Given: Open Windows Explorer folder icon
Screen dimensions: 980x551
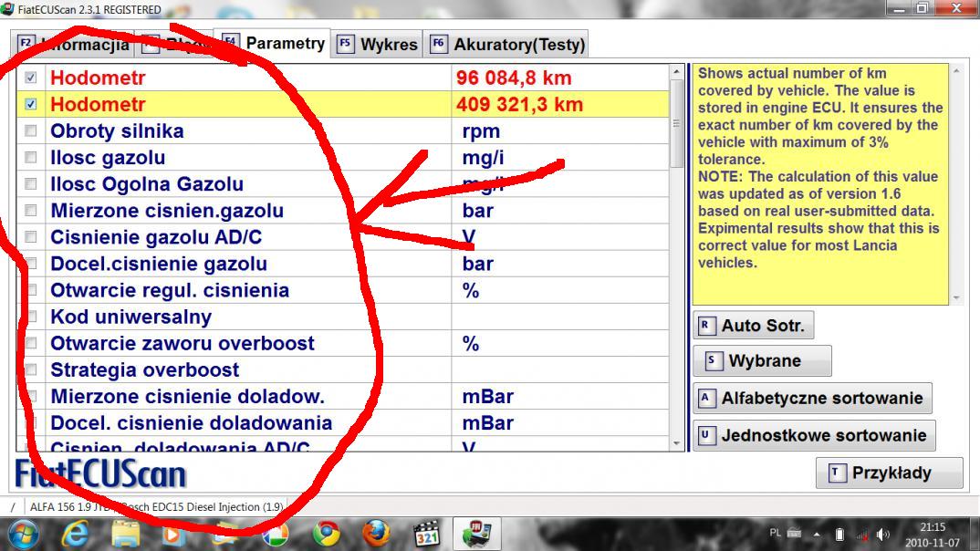Looking at the screenshot, I should (125, 534).
